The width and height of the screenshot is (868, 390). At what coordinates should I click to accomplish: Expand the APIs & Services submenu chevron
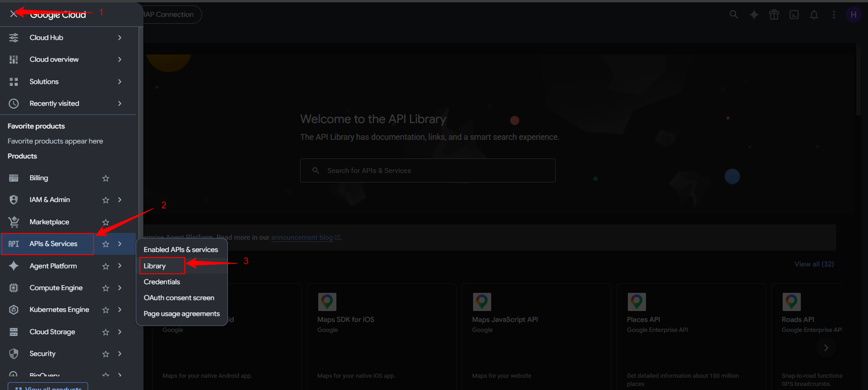pos(120,244)
